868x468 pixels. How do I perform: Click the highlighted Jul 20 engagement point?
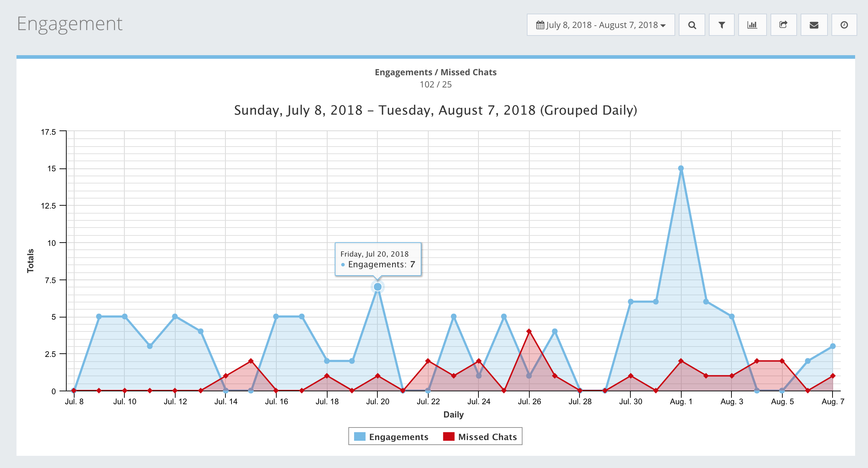point(377,287)
